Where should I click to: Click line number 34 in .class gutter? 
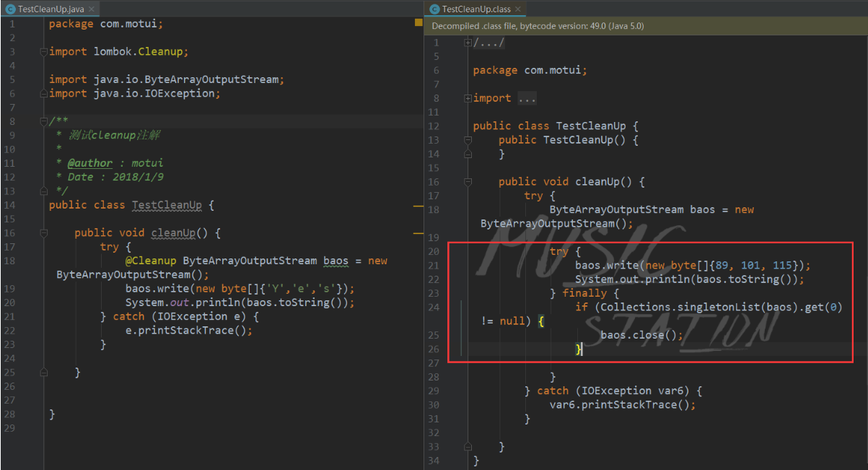(433, 461)
